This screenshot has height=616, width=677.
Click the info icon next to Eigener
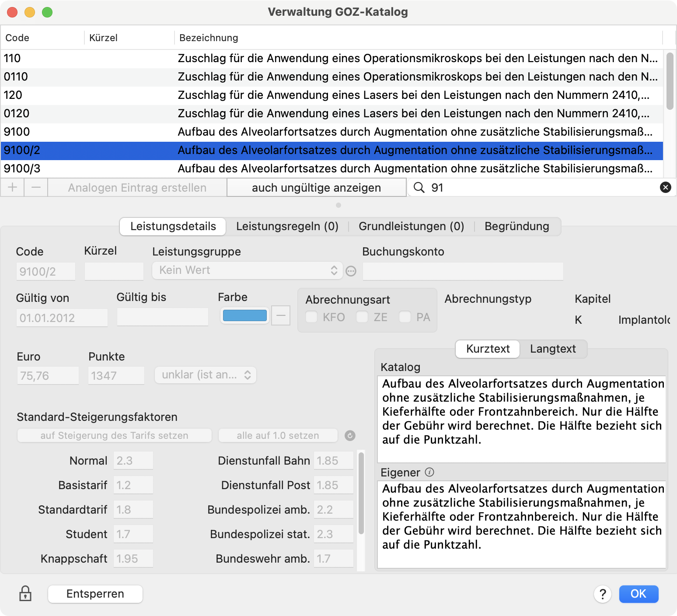(x=429, y=472)
